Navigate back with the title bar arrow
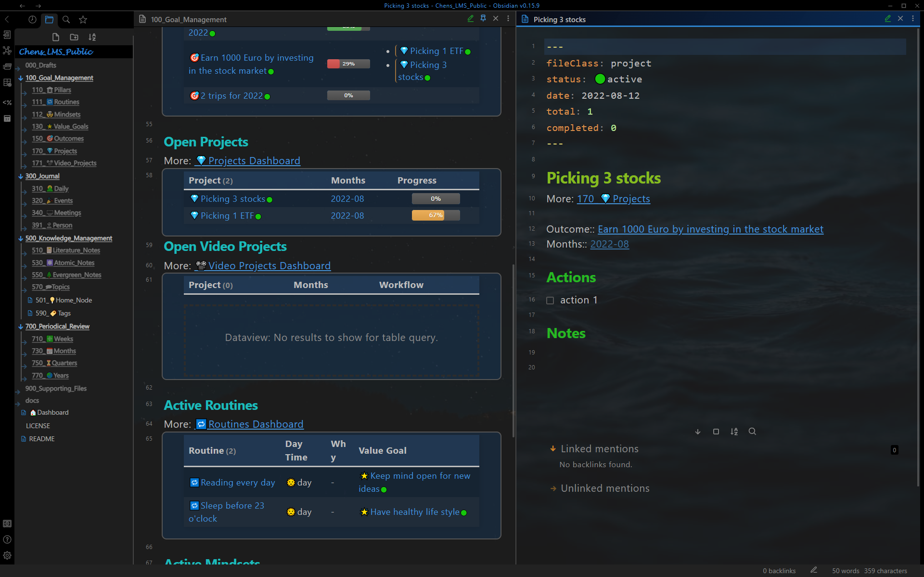The height and width of the screenshot is (577, 924). point(22,6)
